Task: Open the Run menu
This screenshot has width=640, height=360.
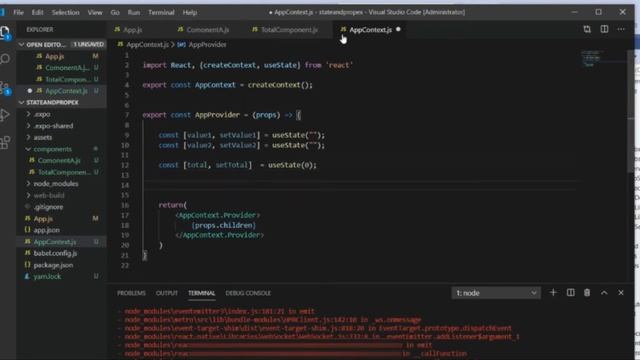Action: click(x=133, y=12)
